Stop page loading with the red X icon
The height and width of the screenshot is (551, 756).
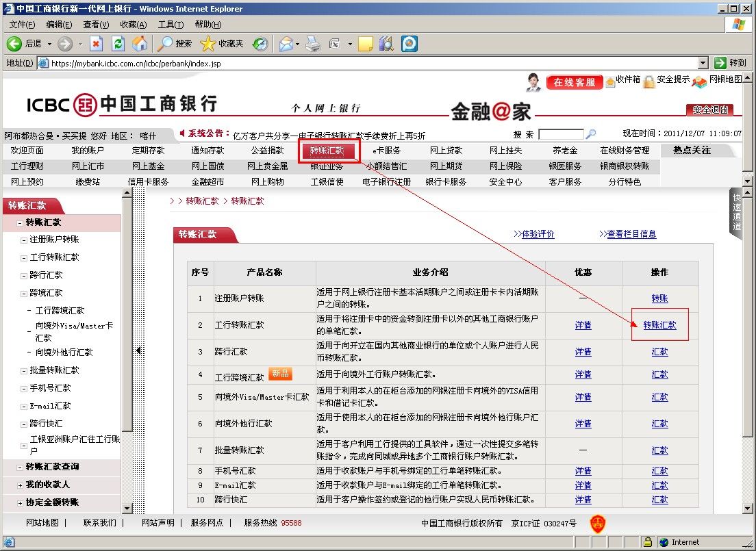(x=97, y=44)
